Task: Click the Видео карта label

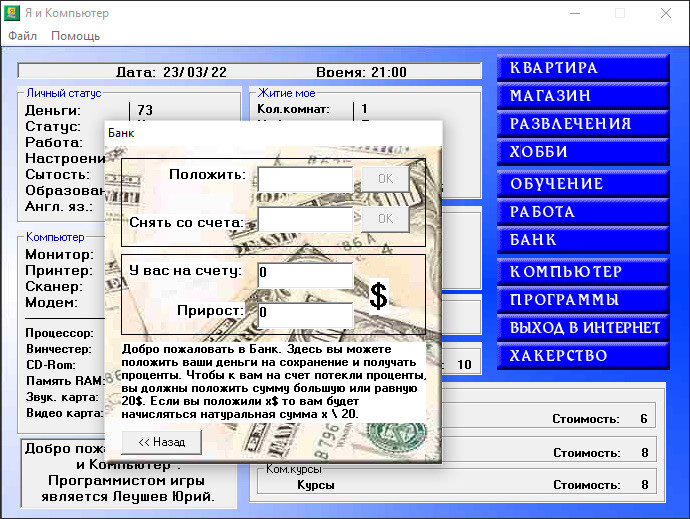Action: click(65, 413)
